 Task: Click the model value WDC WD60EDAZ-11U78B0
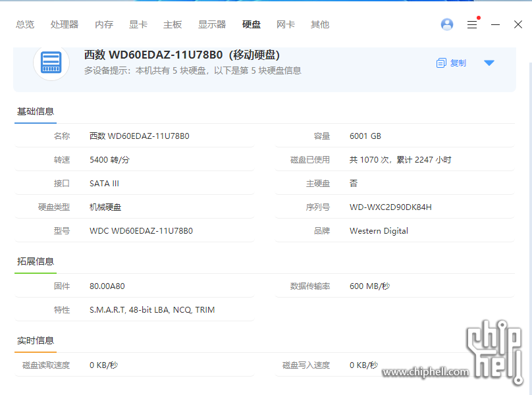point(141,231)
